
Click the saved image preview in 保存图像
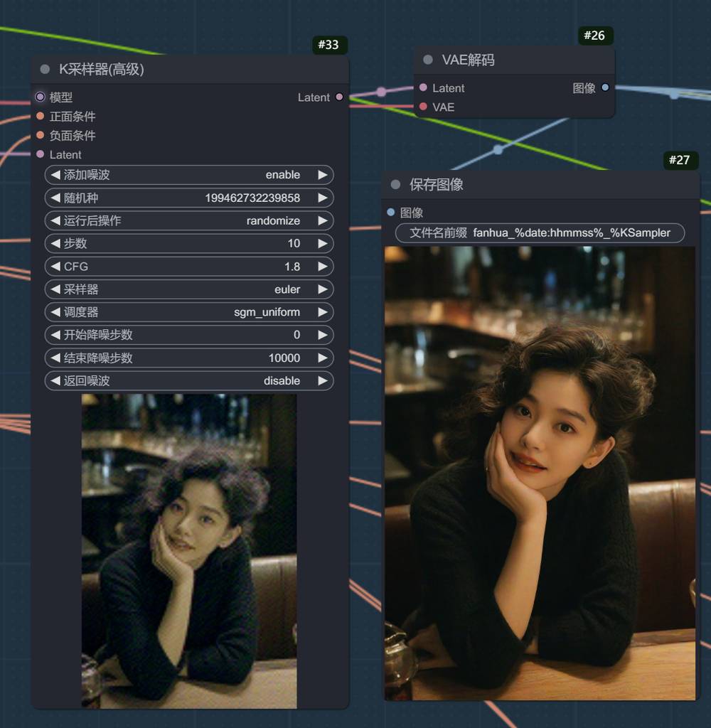click(540, 473)
